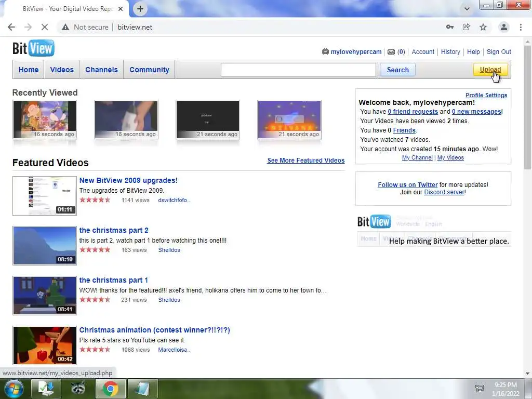This screenshot has height=399, width=532.
Task: Open recently viewed video from 16 seconds ago
Action: (x=45, y=119)
